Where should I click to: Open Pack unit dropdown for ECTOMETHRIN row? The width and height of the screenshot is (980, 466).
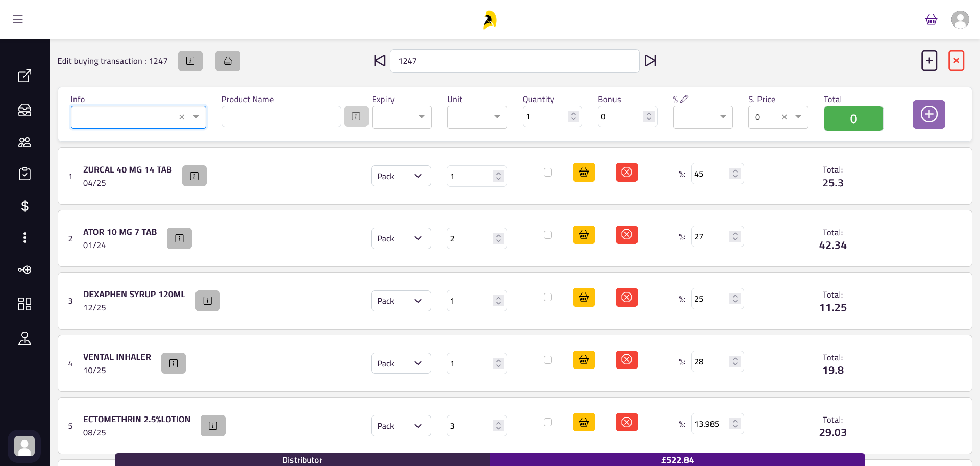pyautogui.click(x=401, y=426)
